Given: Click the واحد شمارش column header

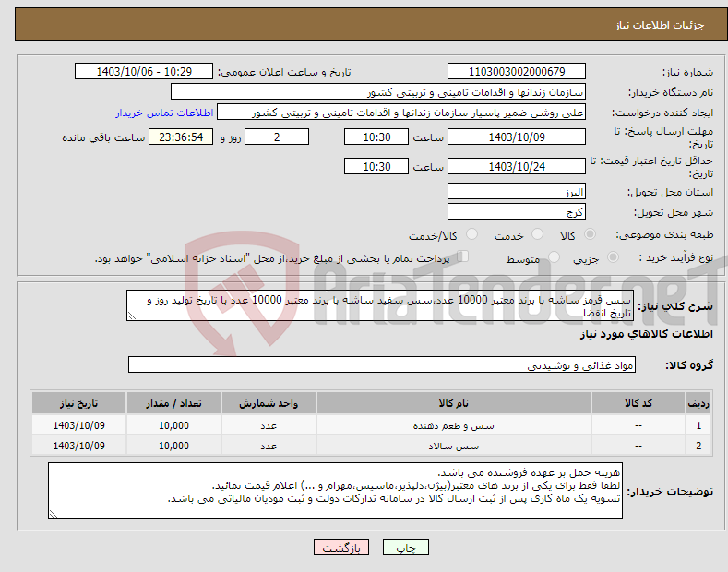Looking at the screenshot, I should (x=269, y=403).
